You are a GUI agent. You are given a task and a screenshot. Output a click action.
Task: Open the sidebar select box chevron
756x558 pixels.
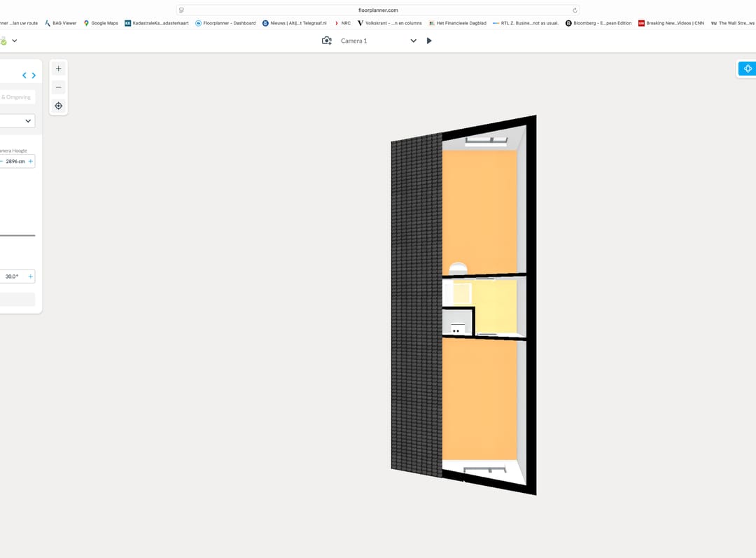pos(29,121)
